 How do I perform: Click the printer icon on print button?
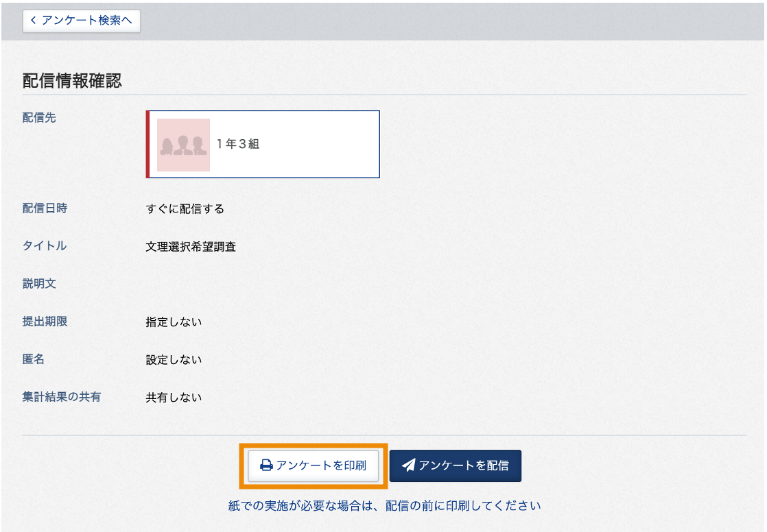point(266,465)
